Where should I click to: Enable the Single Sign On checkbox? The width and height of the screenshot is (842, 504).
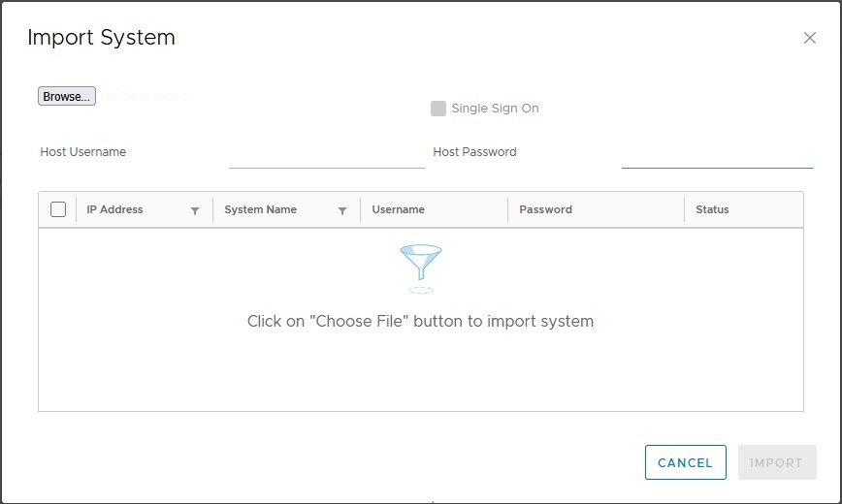pos(438,109)
